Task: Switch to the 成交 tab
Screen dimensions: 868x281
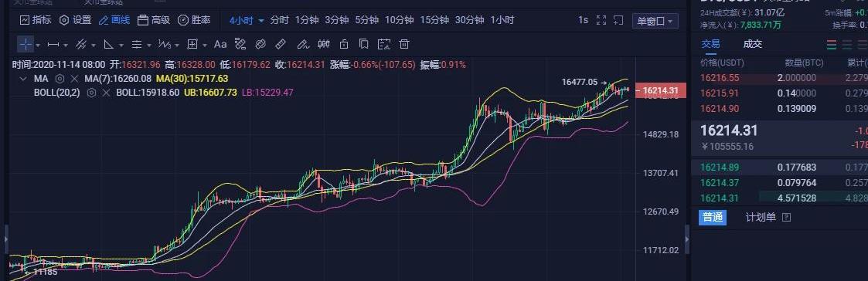Action: tap(752, 44)
